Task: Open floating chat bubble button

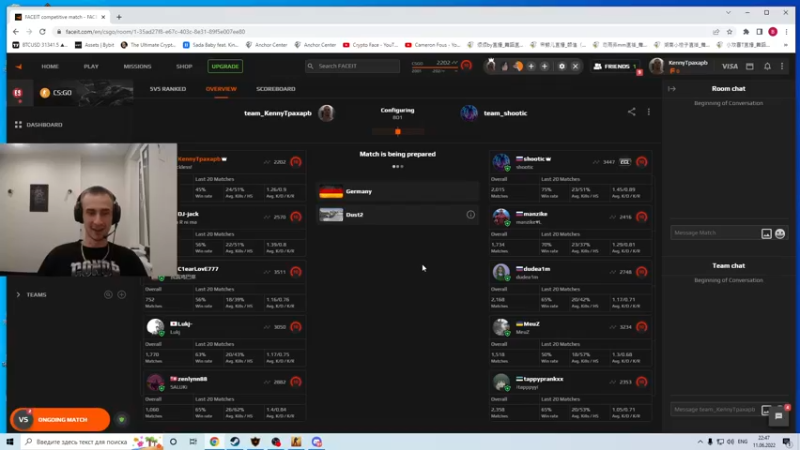Action: [x=779, y=416]
